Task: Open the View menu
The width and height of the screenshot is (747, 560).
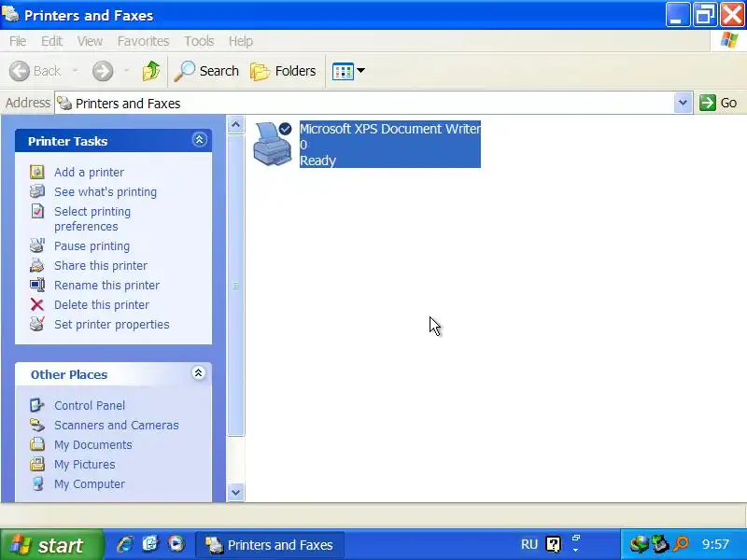Action: pyautogui.click(x=90, y=41)
